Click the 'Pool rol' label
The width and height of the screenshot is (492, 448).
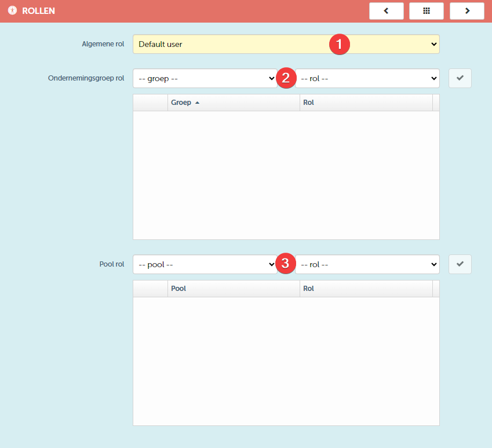[x=112, y=264]
